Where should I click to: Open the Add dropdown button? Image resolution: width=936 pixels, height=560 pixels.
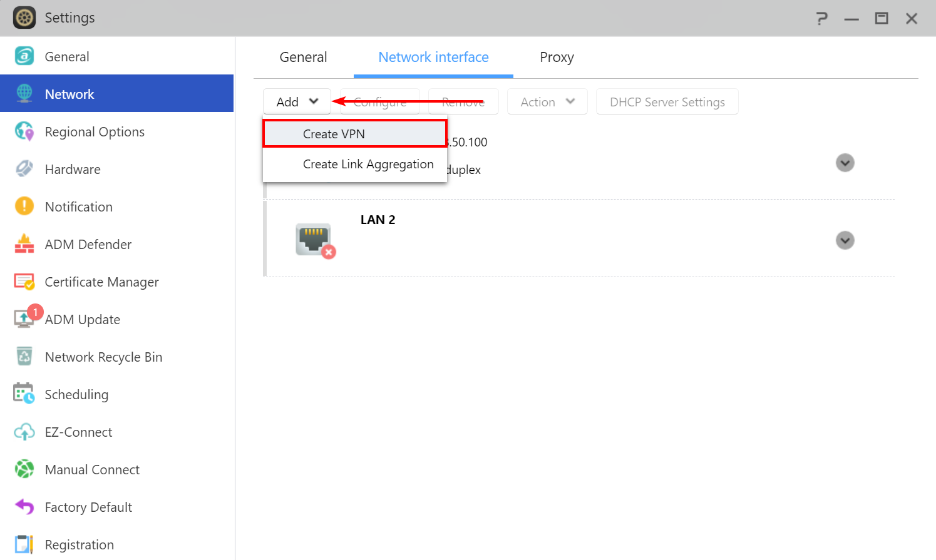297,102
